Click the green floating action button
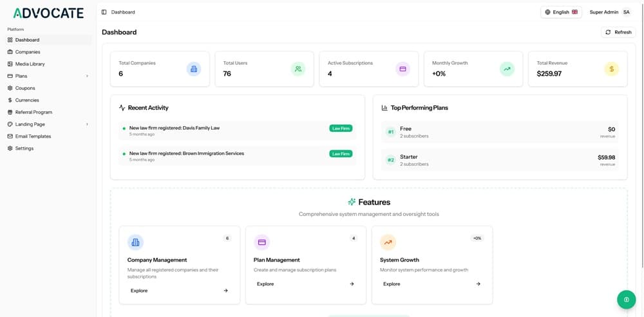The height and width of the screenshot is (317, 644). (x=626, y=300)
